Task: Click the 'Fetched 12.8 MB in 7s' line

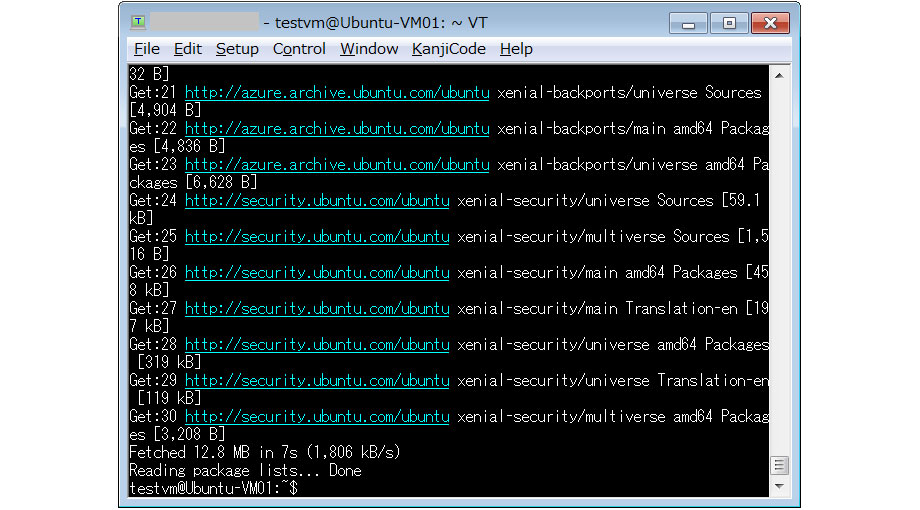Action: pyautogui.click(x=265, y=452)
